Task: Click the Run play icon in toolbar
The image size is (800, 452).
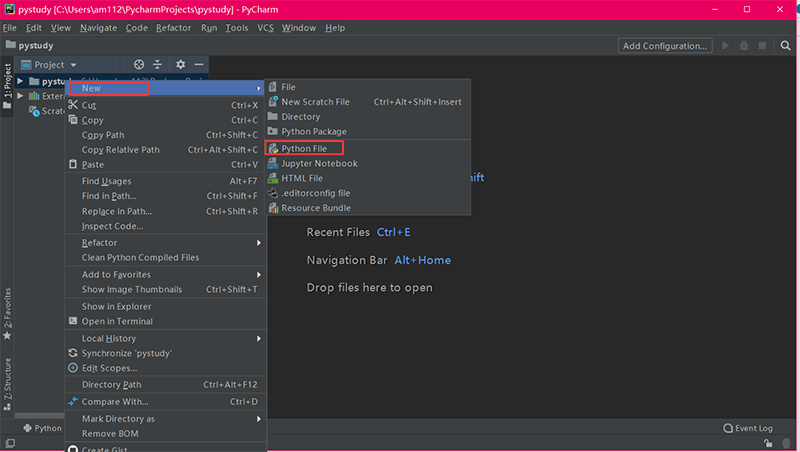Action: [725, 45]
